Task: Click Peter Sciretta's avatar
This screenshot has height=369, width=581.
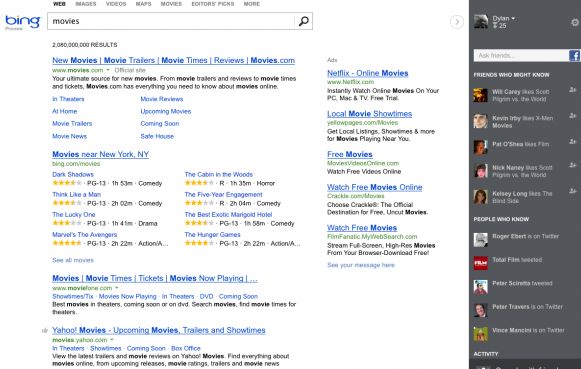Action: 481,287
